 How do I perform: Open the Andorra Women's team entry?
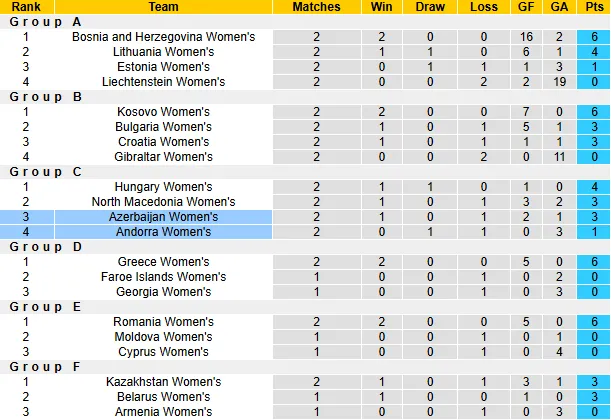pos(164,232)
